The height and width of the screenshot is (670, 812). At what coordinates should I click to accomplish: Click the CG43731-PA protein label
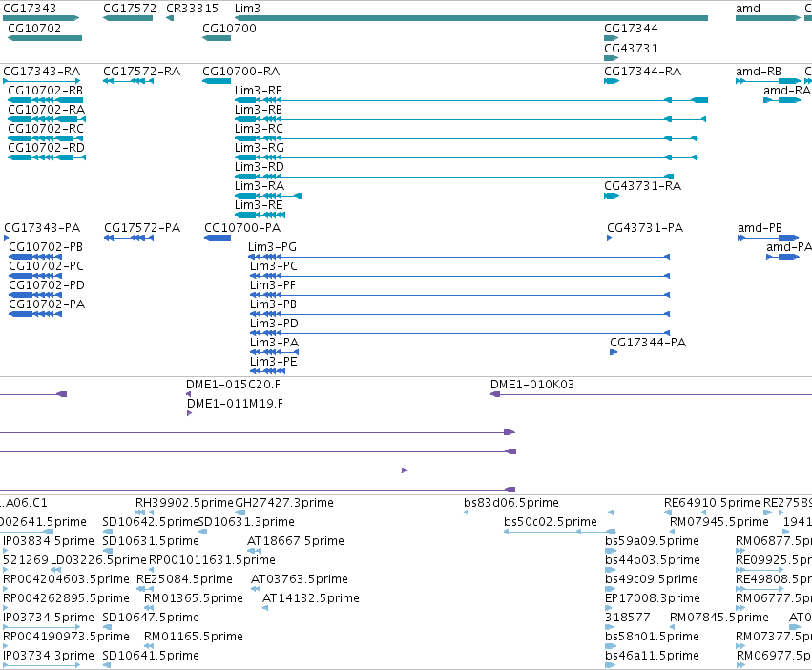[x=645, y=228]
